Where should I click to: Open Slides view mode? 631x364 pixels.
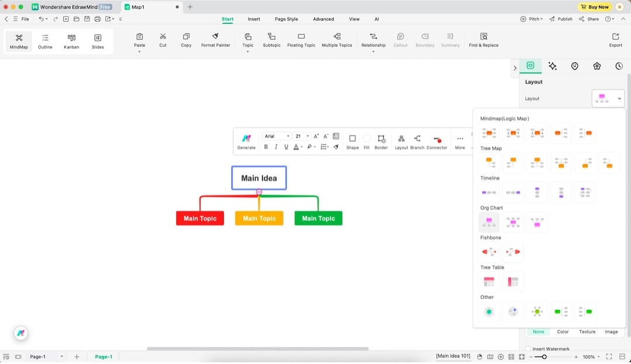98,41
